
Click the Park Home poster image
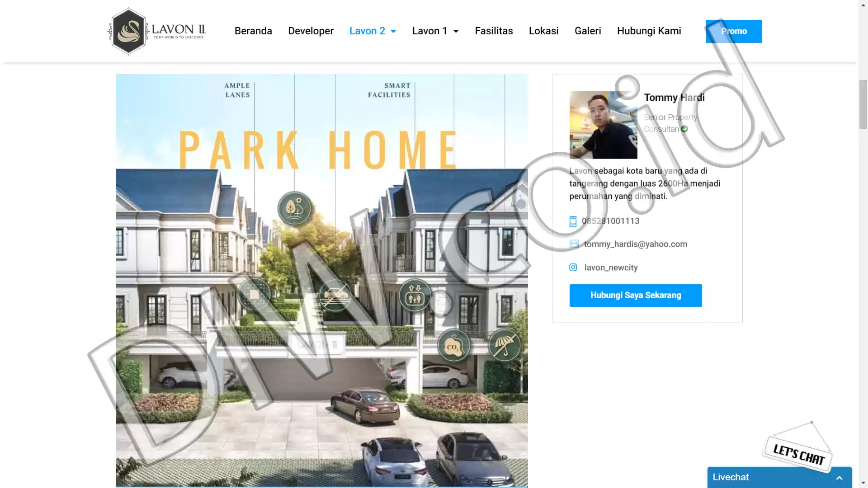321,280
